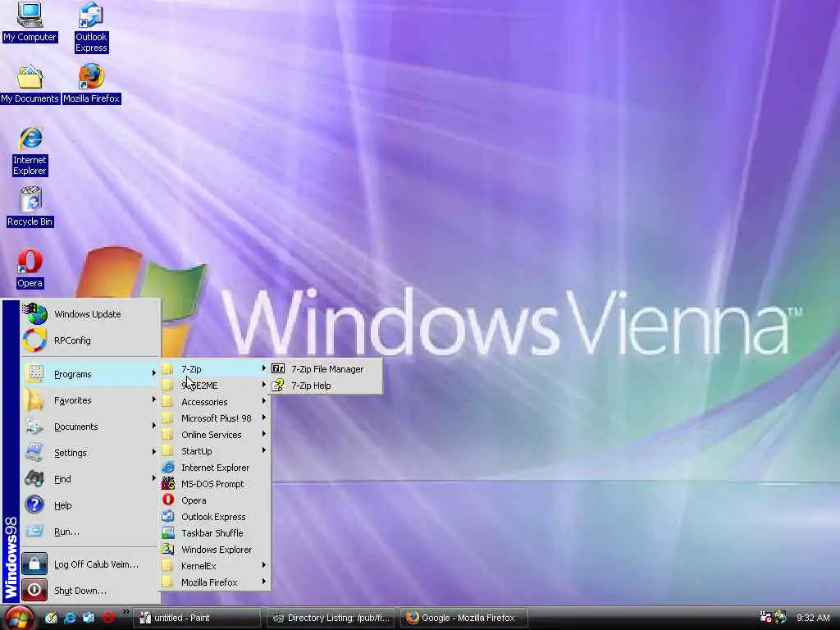Open My Computer desktop icon
This screenshot has width=840, height=630.
30,22
